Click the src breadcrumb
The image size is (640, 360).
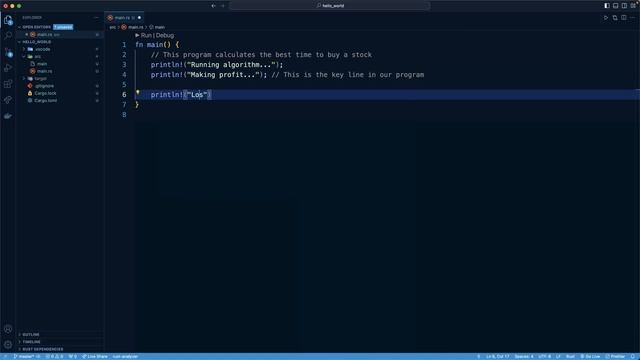click(x=113, y=27)
